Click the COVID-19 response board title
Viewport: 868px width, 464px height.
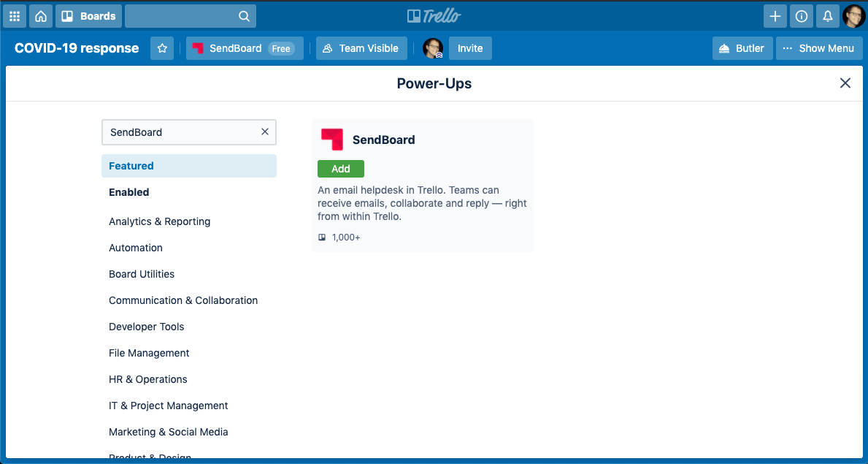click(x=77, y=48)
